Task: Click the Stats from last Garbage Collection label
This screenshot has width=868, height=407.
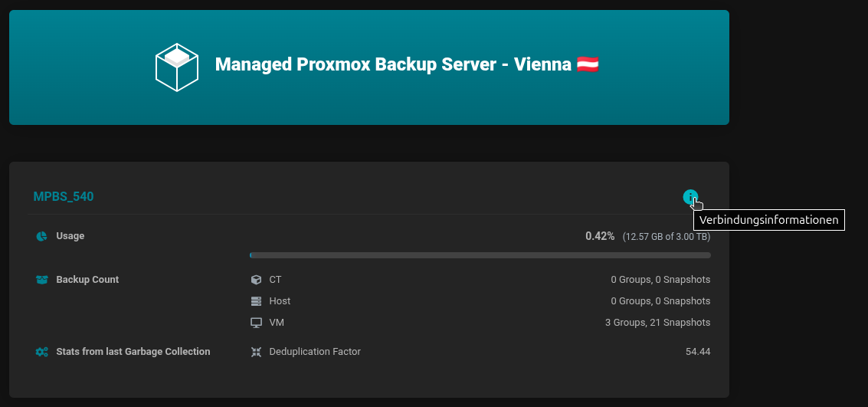Action: coord(133,352)
